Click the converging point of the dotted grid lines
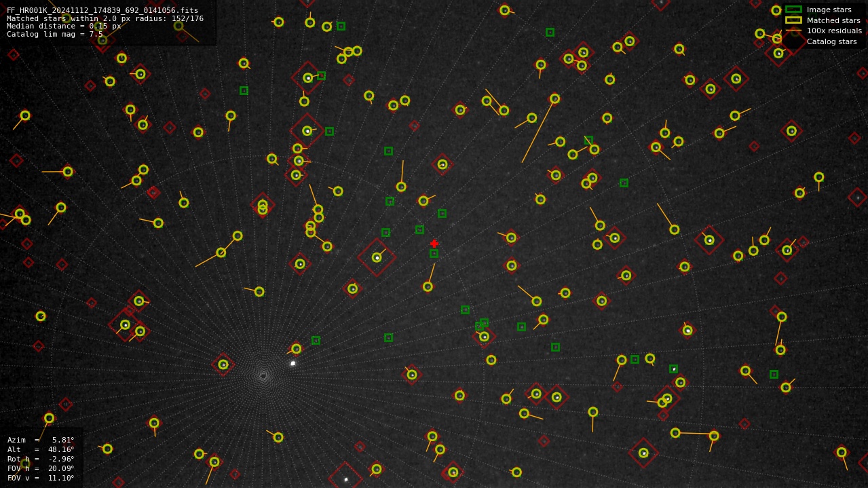The width and height of the screenshot is (868, 488). click(263, 375)
